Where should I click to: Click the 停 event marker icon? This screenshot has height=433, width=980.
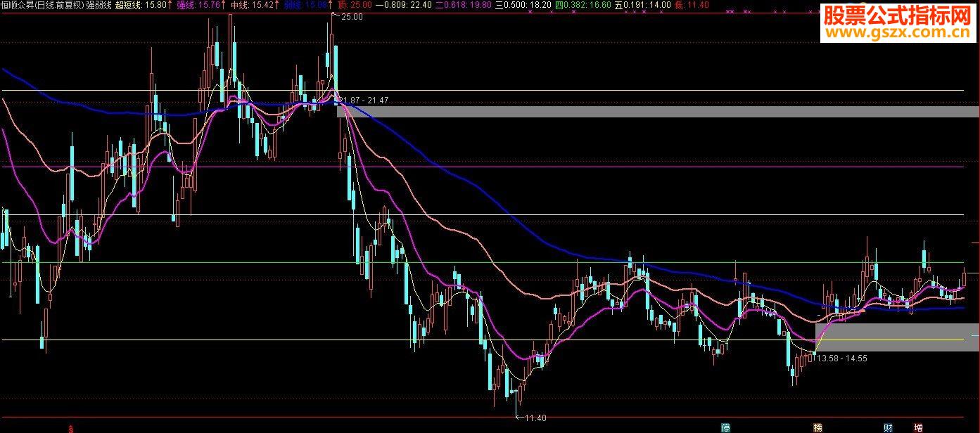tap(725, 428)
